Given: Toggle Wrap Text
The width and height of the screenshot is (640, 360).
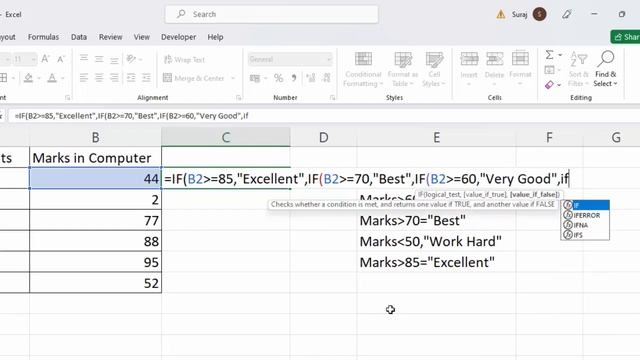Looking at the screenshot, I should pyautogui.click(x=184, y=60).
